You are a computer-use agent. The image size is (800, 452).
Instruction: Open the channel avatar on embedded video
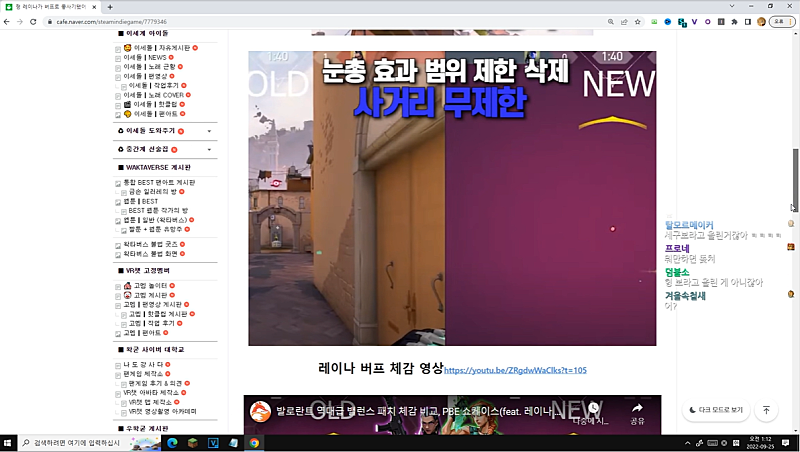pos(260,412)
